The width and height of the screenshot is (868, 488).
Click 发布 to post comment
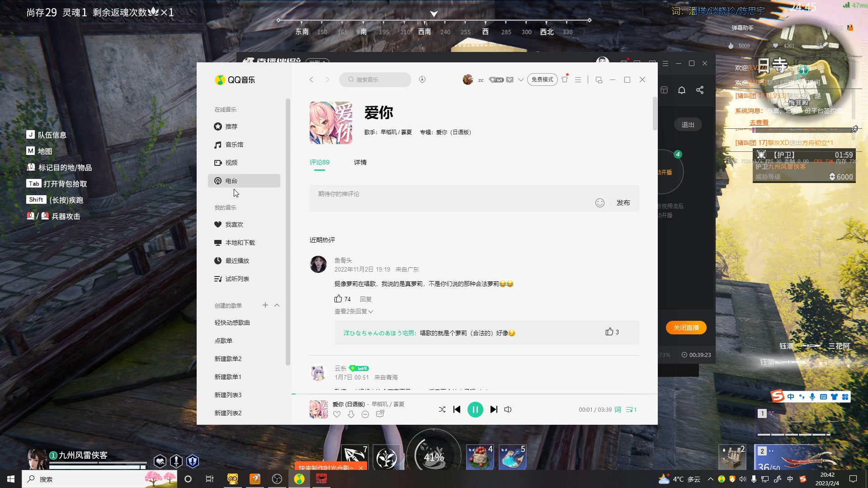tap(623, 203)
